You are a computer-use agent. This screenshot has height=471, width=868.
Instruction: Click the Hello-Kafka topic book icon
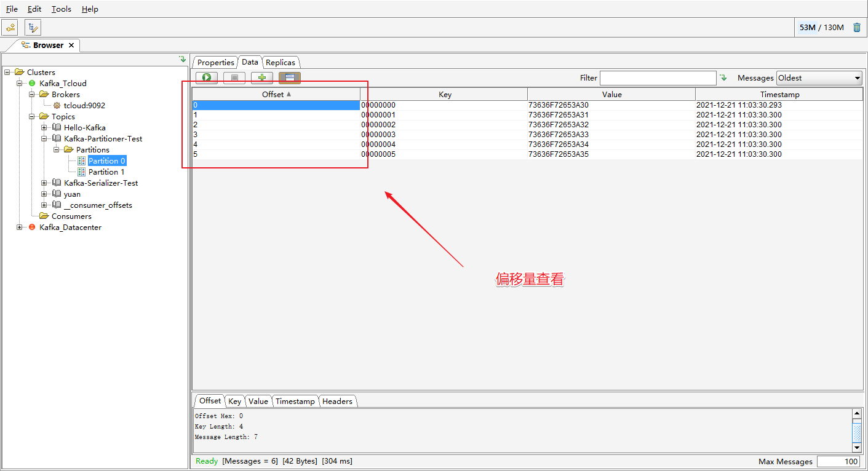point(57,127)
